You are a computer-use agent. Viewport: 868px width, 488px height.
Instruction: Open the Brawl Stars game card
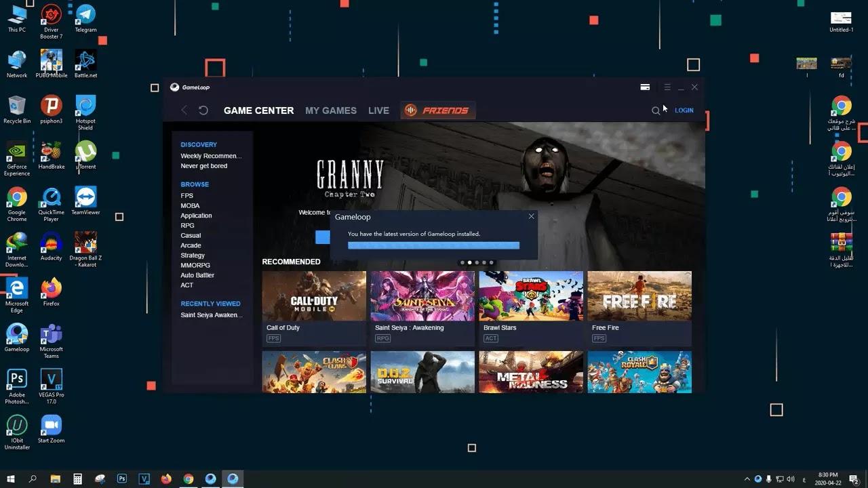tap(531, 308)
